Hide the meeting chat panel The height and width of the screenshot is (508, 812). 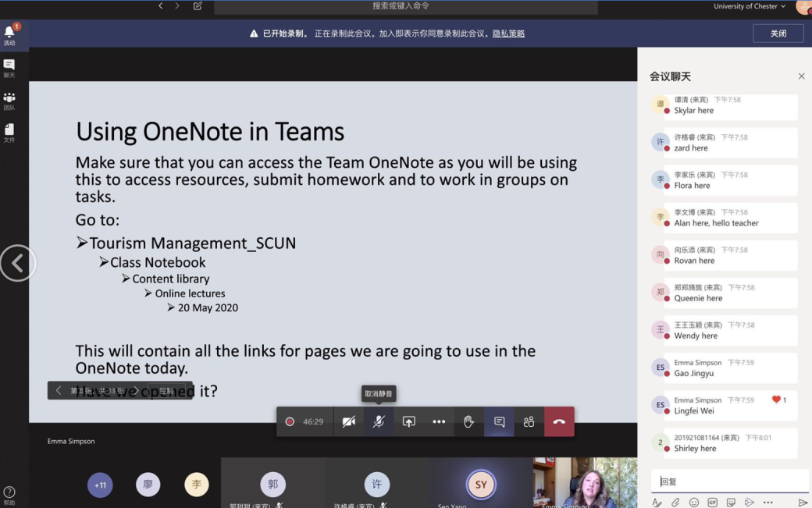click(499, 421)
